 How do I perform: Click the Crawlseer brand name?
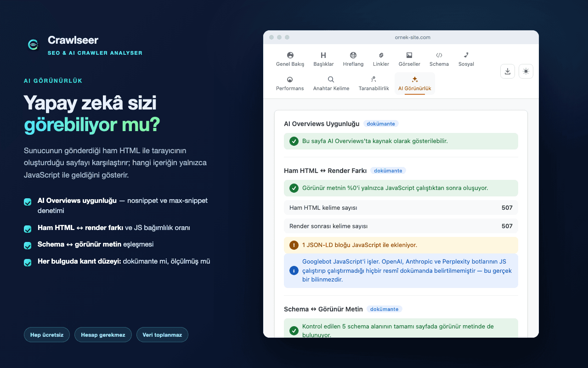(73, 40)
